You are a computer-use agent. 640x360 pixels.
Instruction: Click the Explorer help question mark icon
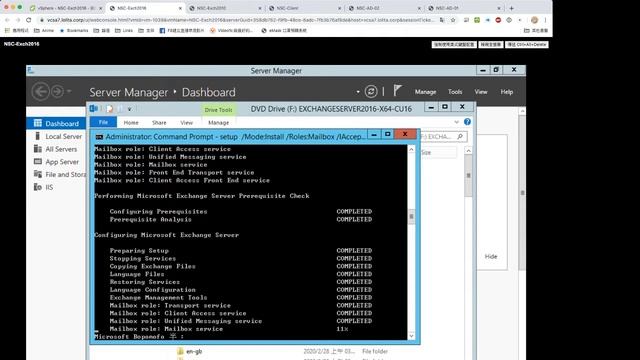pyautogui.click(x=467, y=122)
